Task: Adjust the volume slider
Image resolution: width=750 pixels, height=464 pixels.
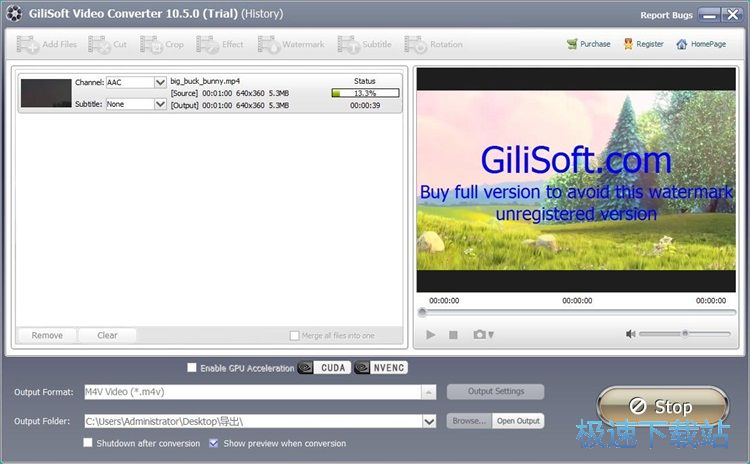Action: [x=684, y=333]
